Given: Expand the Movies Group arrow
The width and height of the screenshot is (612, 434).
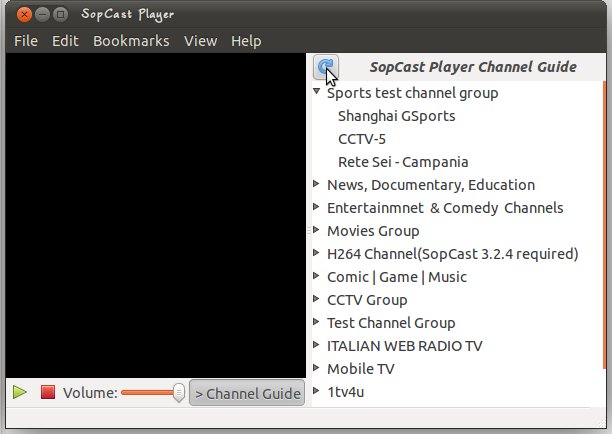Looking at the screenshot, I should (x=317, y=230).
